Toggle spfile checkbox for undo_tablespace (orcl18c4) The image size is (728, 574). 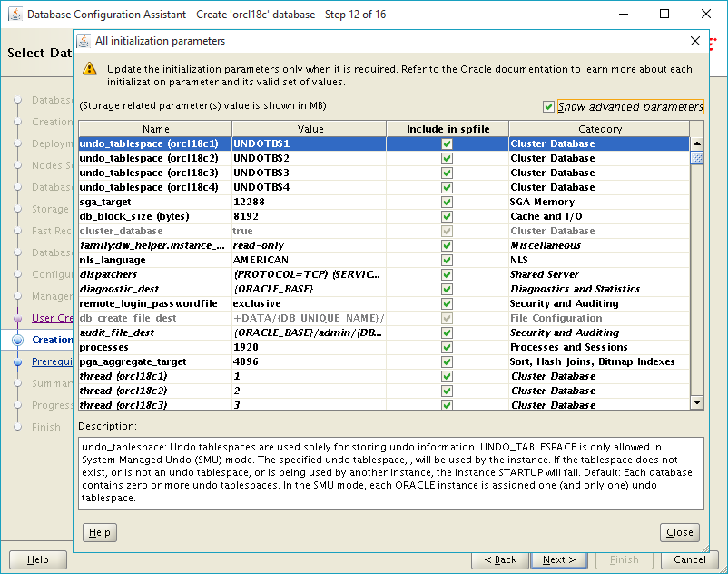pos(448,188)
